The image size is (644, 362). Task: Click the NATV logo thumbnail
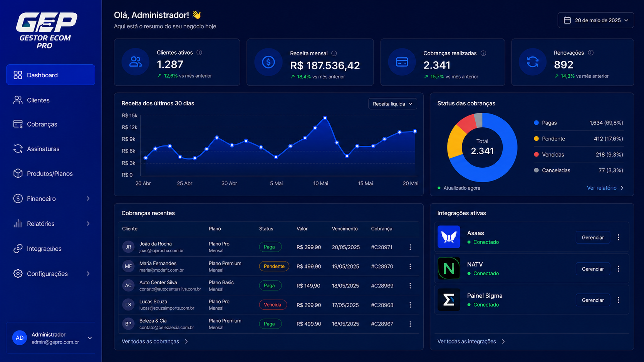pyautogui.click(x=449, y=268)
